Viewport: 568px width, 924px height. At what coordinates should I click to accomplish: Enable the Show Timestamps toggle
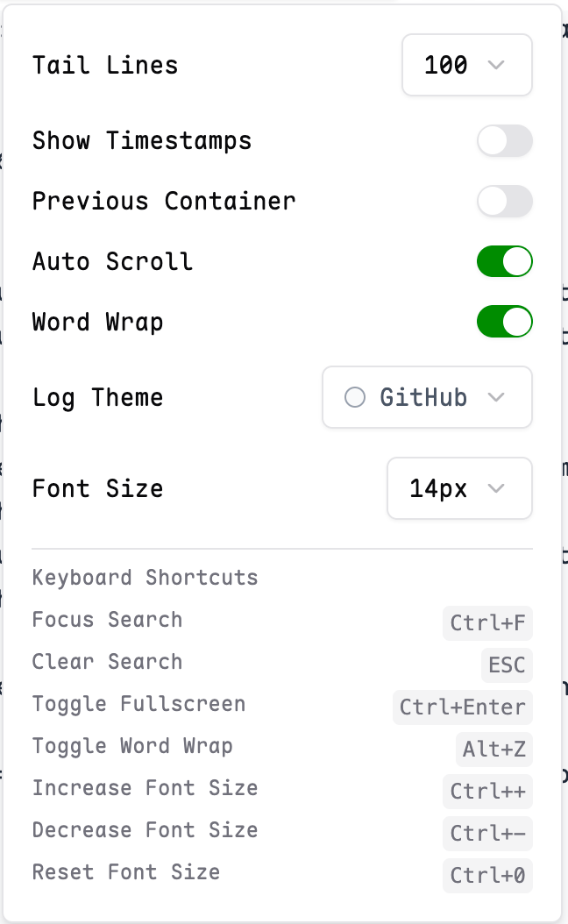click(505, 140)
